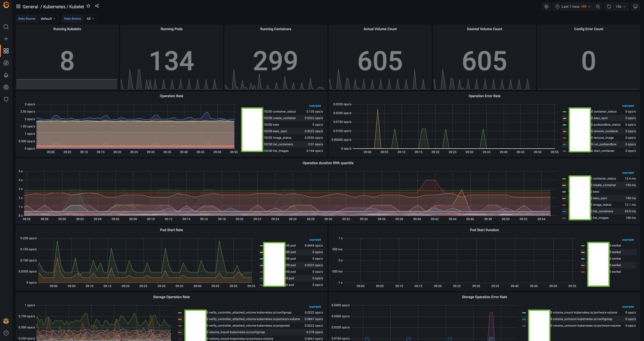Image resolution: width=644 pixels, height=341 pixels.
Task: Click the 0.0444 ops/s pod start value
Action: point(314,246)
